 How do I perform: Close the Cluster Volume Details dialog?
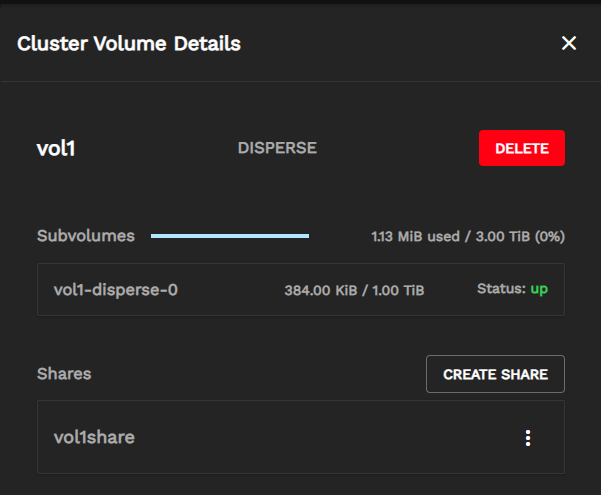point(569,43)
